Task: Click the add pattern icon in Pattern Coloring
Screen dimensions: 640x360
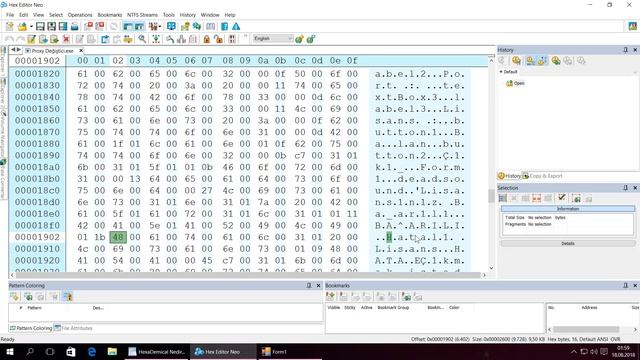Action: pos(15,297)
